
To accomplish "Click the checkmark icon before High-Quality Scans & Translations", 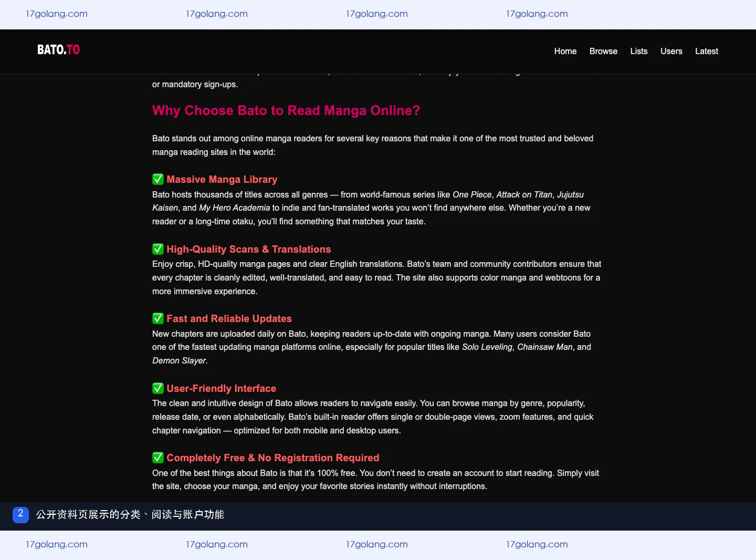I will [x=158, y=249].
